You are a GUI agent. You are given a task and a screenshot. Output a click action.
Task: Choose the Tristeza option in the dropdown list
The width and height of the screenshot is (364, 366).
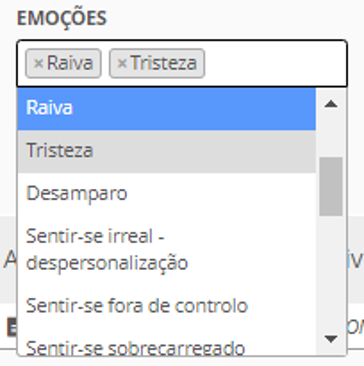[x=167, y=151]
